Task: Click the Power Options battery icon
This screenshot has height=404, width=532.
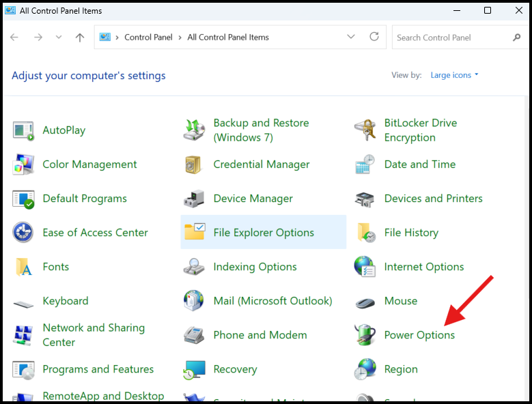Action: pyautogui.click(x=365, y=335)
